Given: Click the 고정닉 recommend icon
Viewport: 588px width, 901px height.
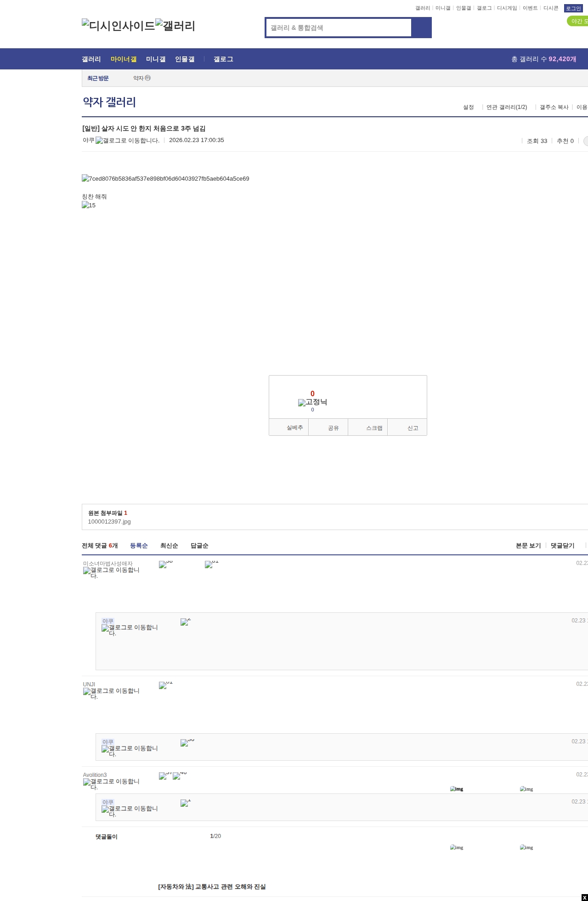Looking at the screenshot, I should coord(312,402).
